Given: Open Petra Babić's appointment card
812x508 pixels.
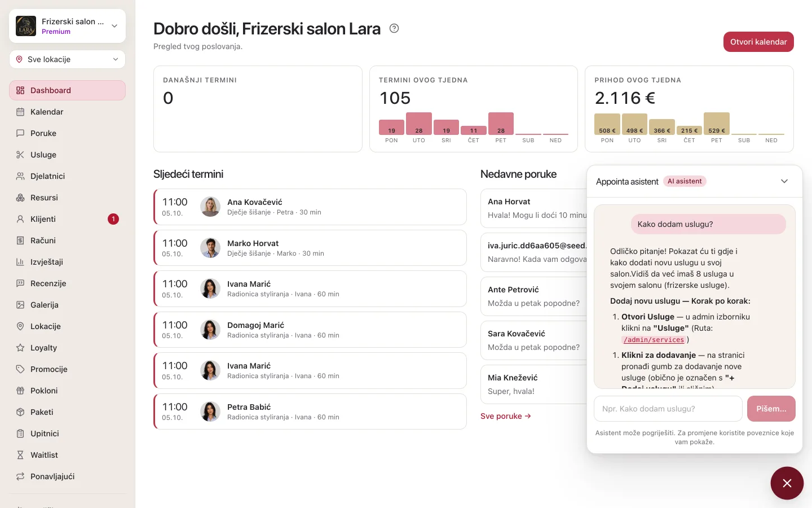Looking at the screenshot, I should click(310, 411).
